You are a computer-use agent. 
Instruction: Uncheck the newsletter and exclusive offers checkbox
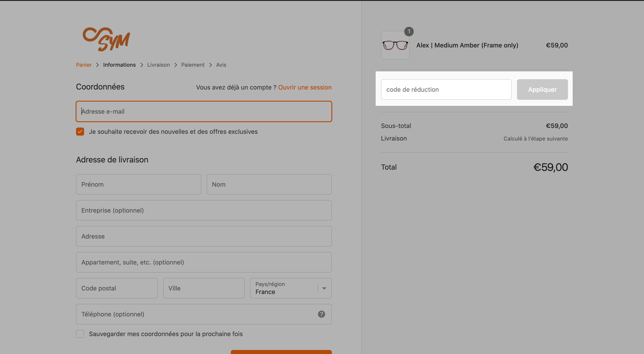tap(80, 132)
